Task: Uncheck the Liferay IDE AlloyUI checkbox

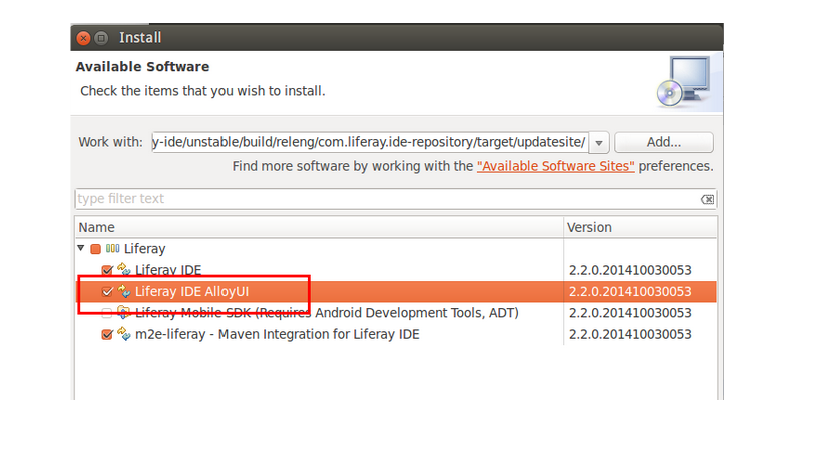Action: coord(107,291)
